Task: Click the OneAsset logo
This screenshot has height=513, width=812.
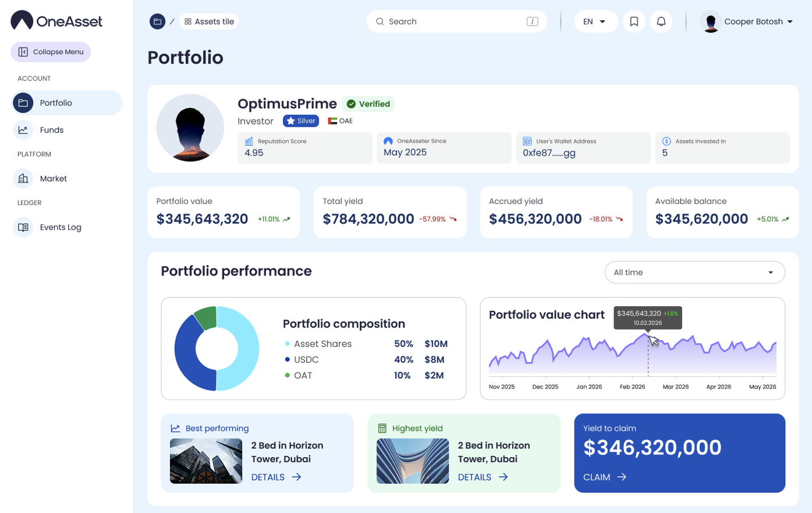Action: [x=56, y=21]
